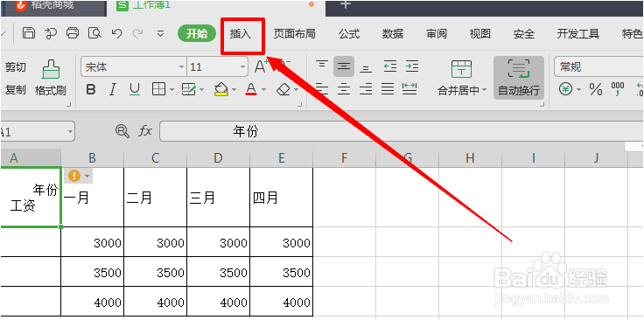Apply thousands separator 000 icon

tap(617, 89)
